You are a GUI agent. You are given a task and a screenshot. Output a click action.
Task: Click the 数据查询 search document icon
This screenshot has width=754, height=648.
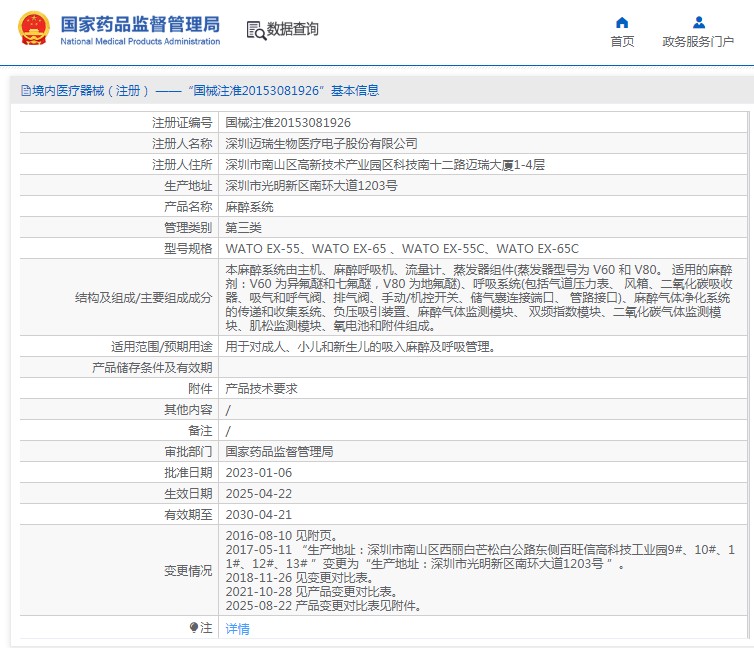255,30
